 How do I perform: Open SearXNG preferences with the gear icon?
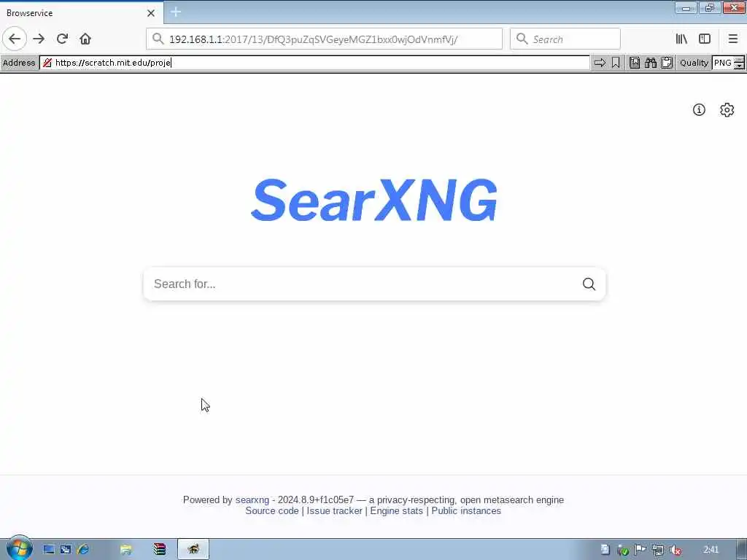[x=727, y=110]
